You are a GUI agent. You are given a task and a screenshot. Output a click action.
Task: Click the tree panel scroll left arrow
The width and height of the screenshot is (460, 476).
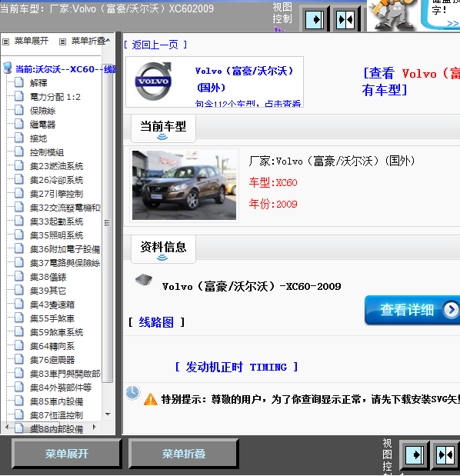tap(7, 427)
